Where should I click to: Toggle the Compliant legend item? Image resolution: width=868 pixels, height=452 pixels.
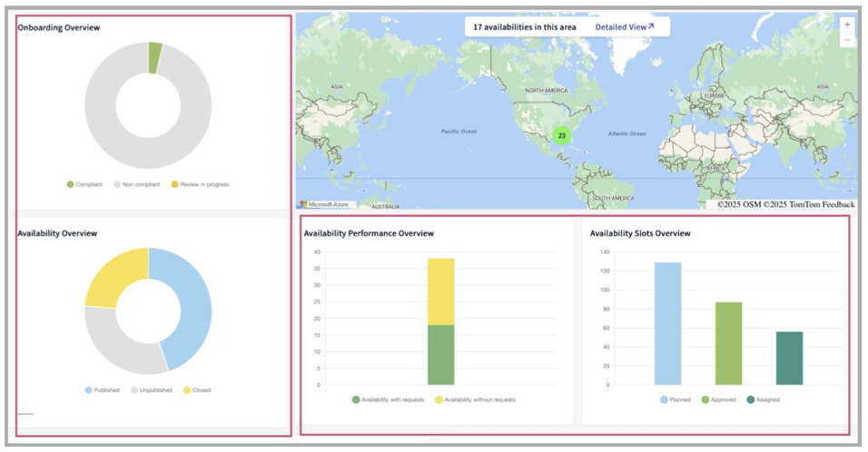pos(84,184)
